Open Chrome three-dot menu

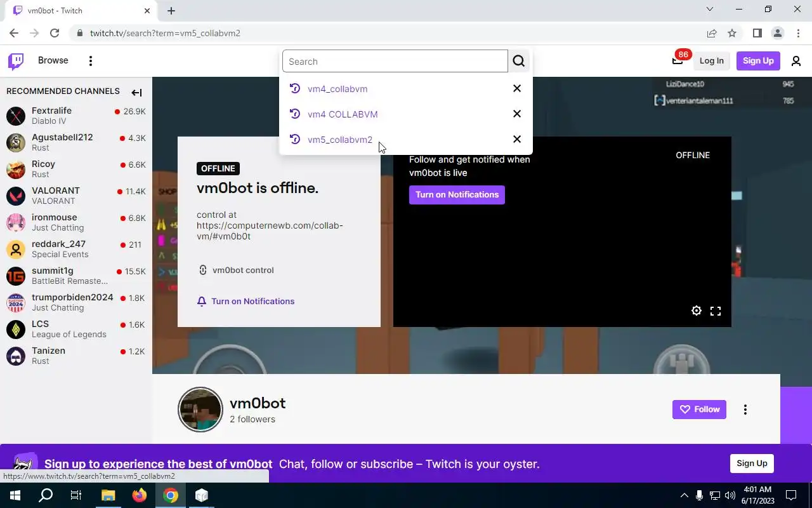pyautogui.click(x=798, y=33)
